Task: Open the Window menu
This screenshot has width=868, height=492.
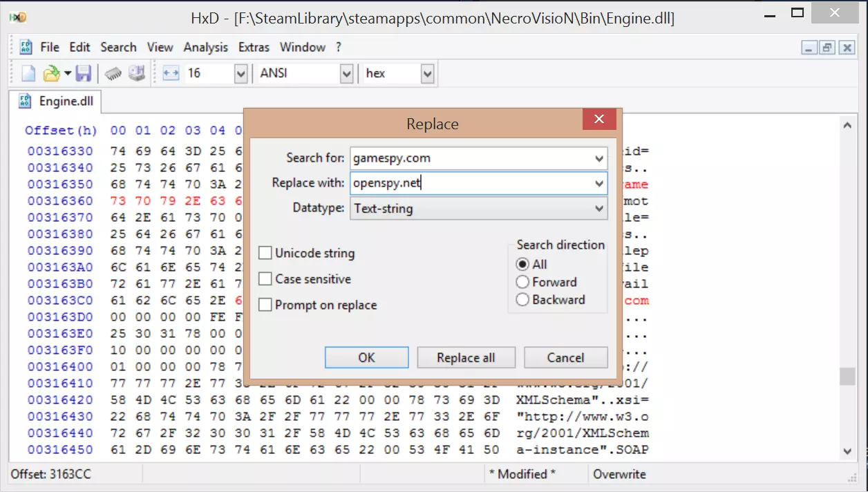Action: [x=302, y=47]
